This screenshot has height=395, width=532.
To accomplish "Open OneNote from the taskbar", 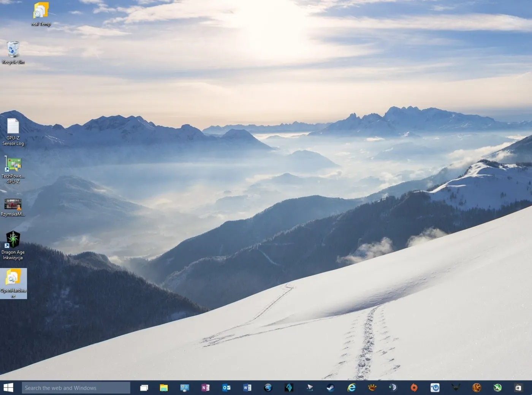I will pyautogui.click(x=206, y=387).
